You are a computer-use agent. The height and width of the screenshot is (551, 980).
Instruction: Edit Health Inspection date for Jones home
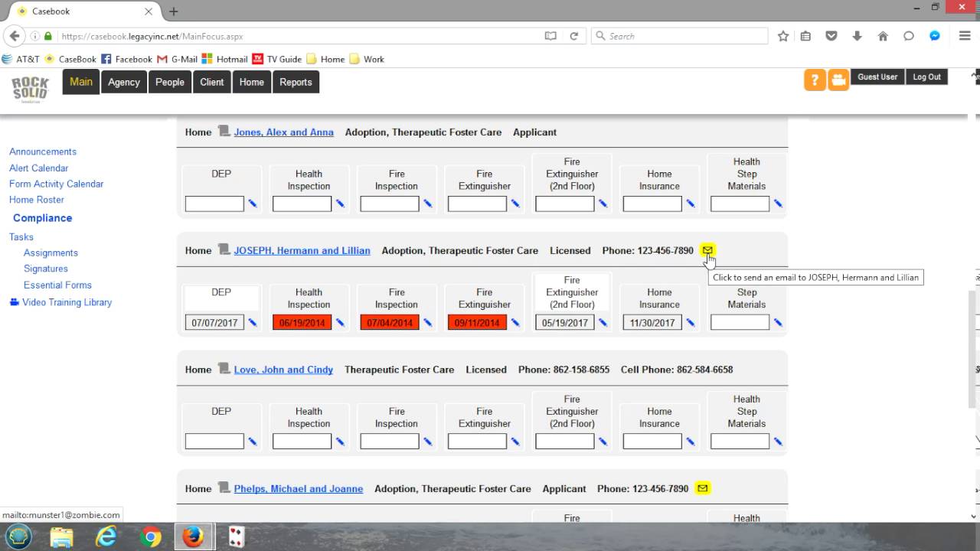(x=340, y=204)
